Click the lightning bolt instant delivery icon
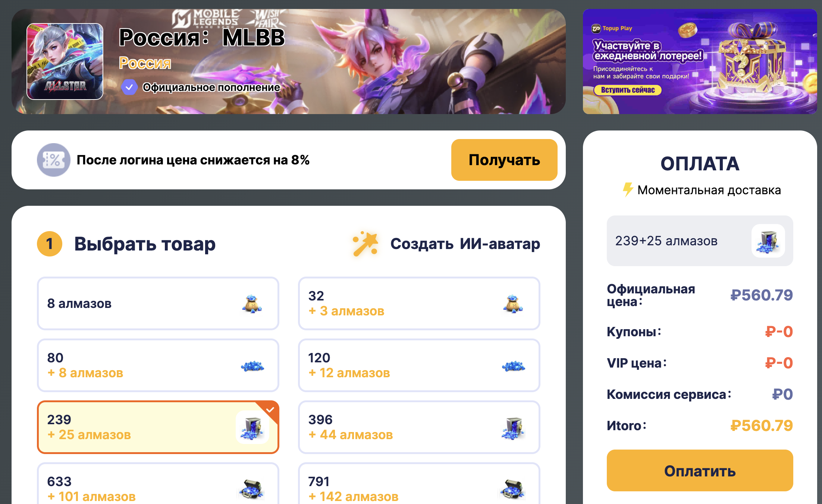 tap(628, 189)
